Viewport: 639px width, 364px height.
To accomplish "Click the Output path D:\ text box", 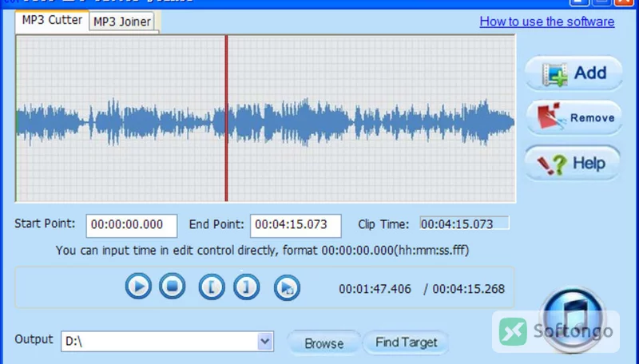I will tap(160, 341).
